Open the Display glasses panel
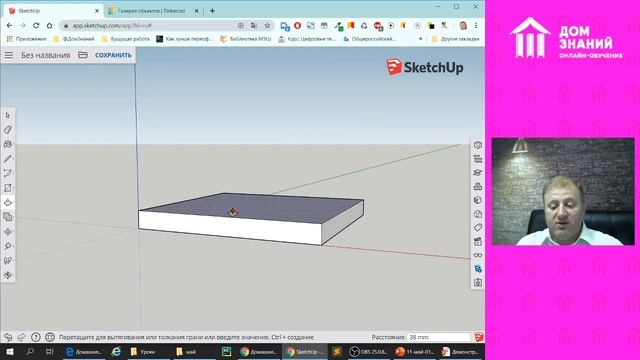This screenshot has width=640, height=360. (x=478, y=255)
